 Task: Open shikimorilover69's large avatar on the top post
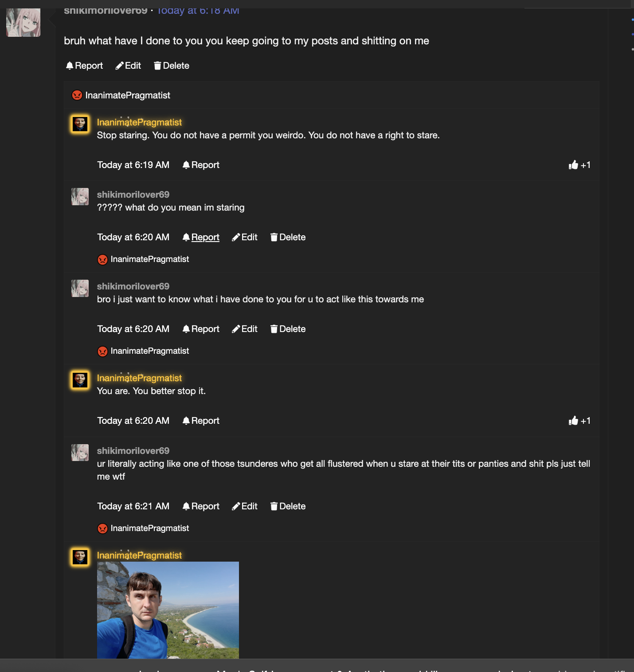click(x=23, y=23)
